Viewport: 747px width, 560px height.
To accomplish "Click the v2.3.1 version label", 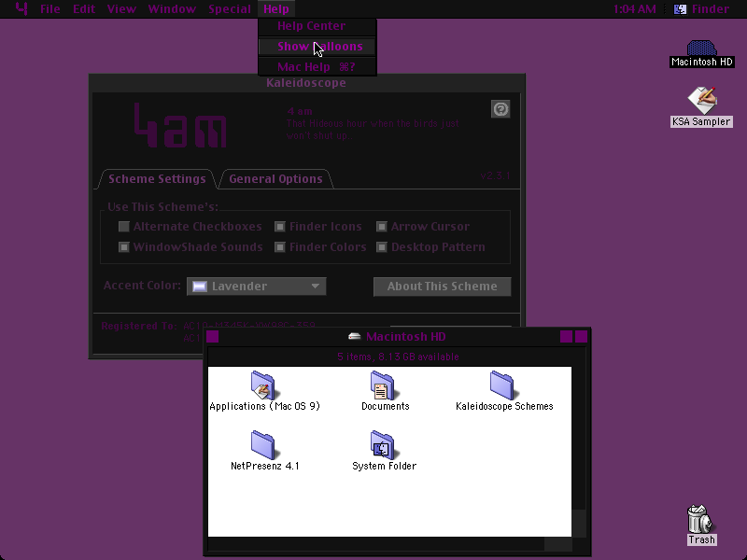I will 495,175.
